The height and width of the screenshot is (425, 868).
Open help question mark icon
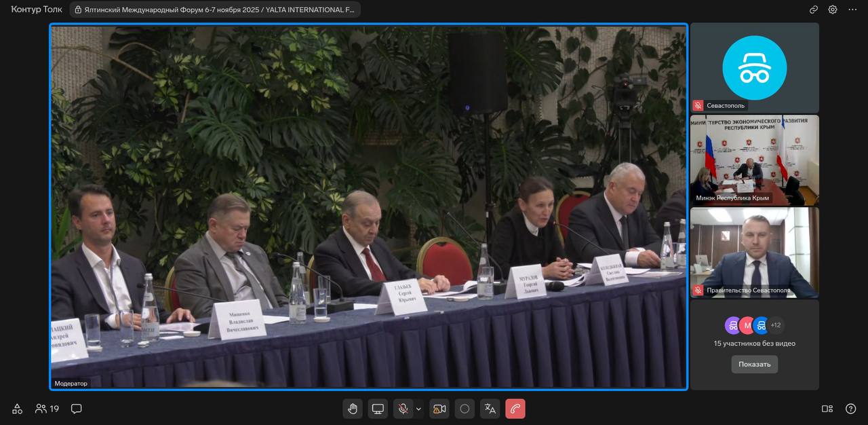[851, 409]
